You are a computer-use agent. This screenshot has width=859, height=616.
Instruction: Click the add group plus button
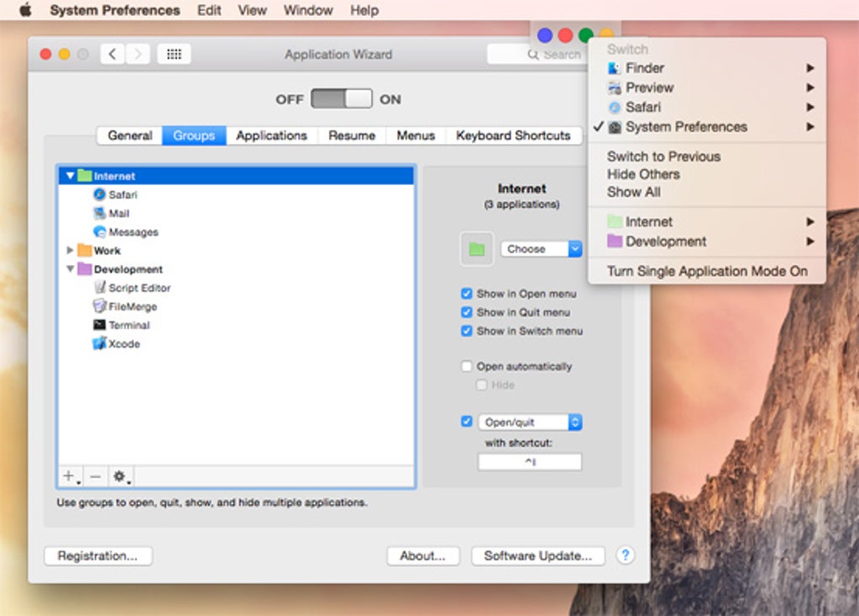click(x=70, y=476)
